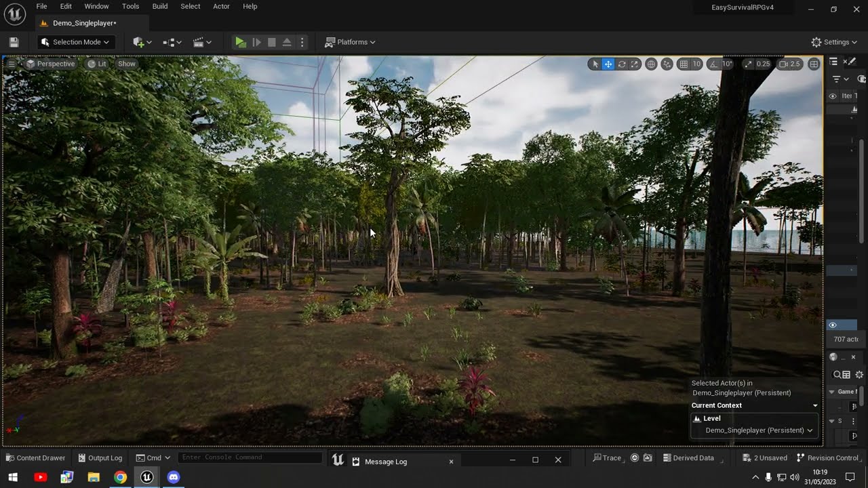
Task: Toggle visibility column eye in Outliner header
Action: click(x=833, y=96)
